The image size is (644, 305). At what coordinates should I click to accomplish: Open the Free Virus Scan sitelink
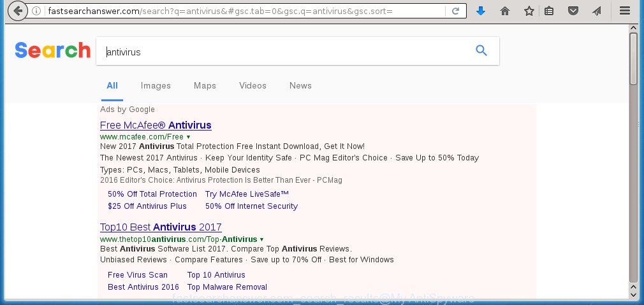138,275
